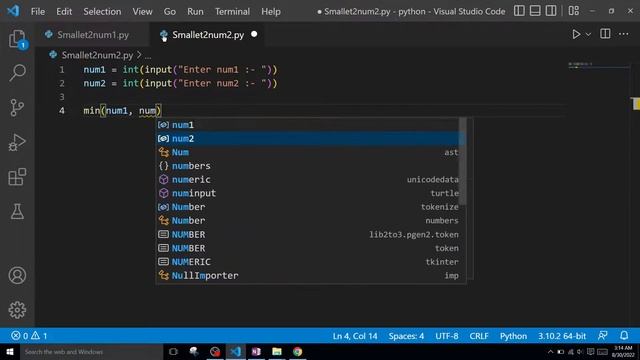Screen dimensions: 640x360
Task: Switch to the Smallet2num2.py tab
Action: click(x=208, y=35)
